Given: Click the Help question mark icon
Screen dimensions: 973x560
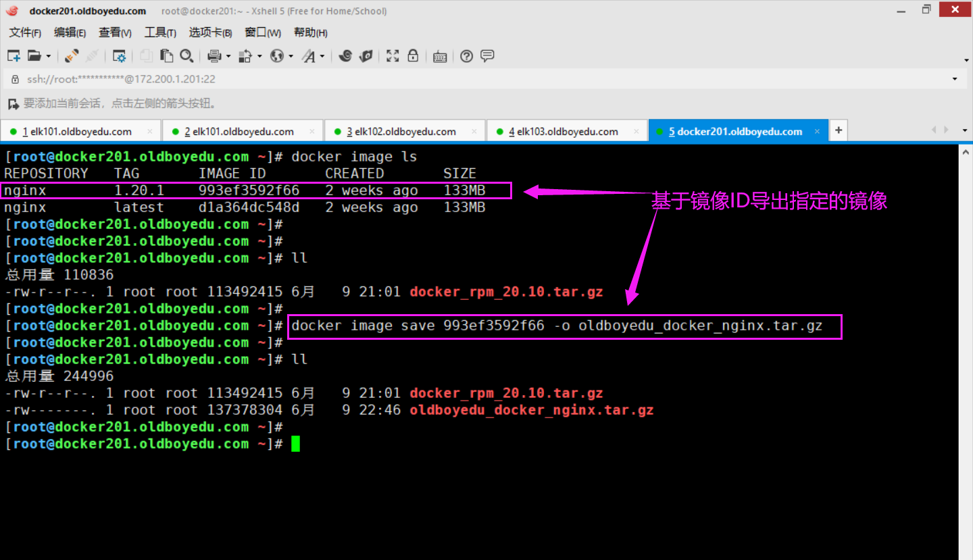Looking at the screenshot, I should coord(466,56).
